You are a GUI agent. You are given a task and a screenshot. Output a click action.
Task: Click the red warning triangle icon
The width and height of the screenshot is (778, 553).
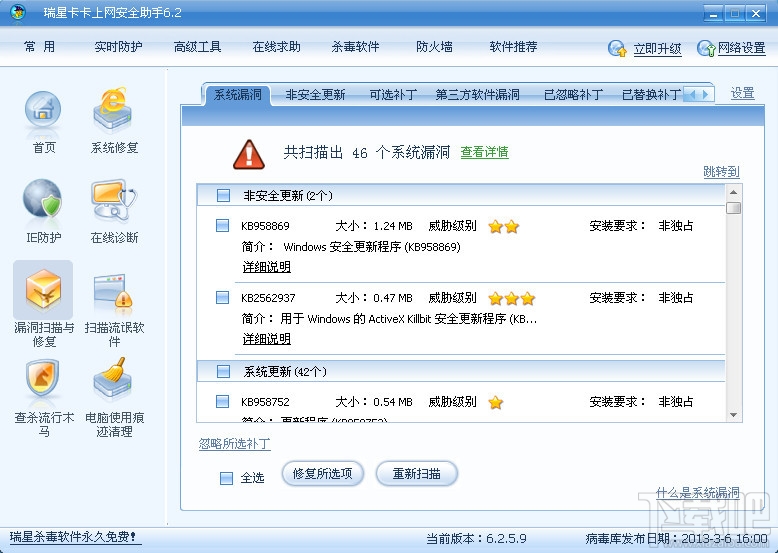tap(249, 155)
